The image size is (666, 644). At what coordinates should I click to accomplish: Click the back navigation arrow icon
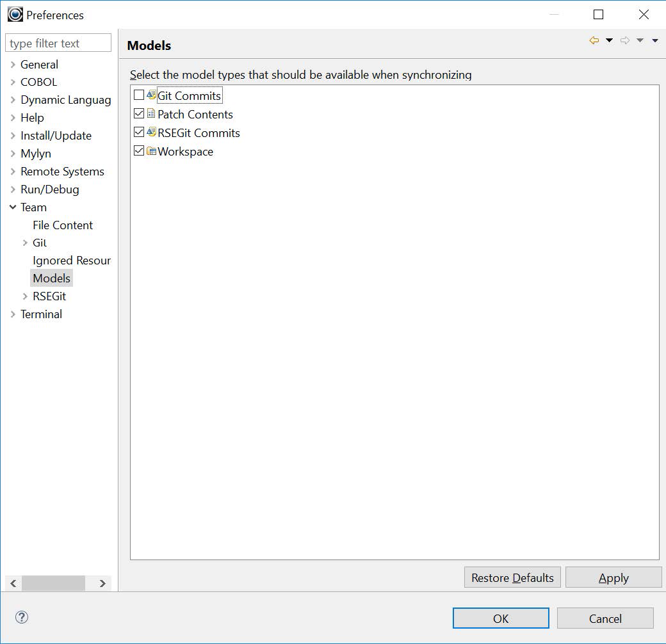[594, 41]
